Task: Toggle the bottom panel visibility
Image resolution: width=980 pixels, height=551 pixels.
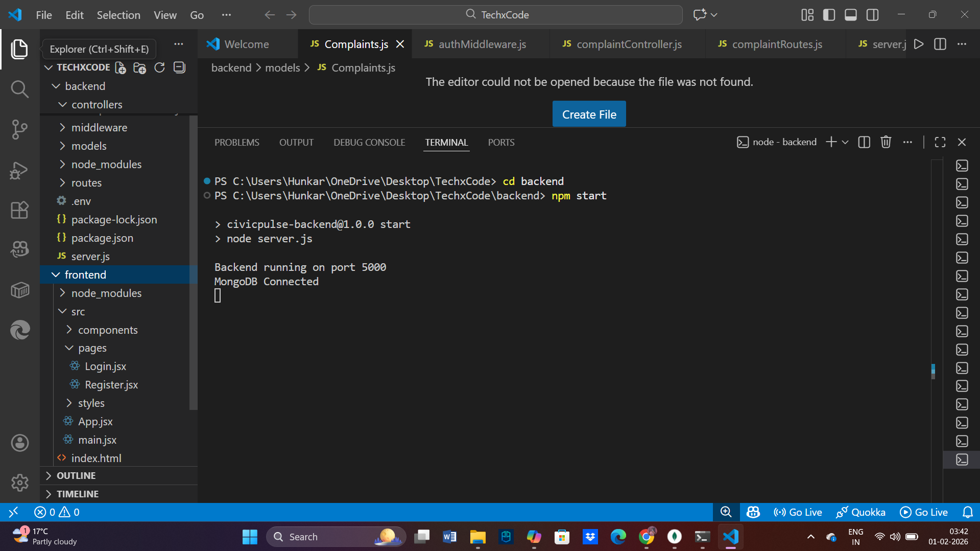Action: click(850, 15)
